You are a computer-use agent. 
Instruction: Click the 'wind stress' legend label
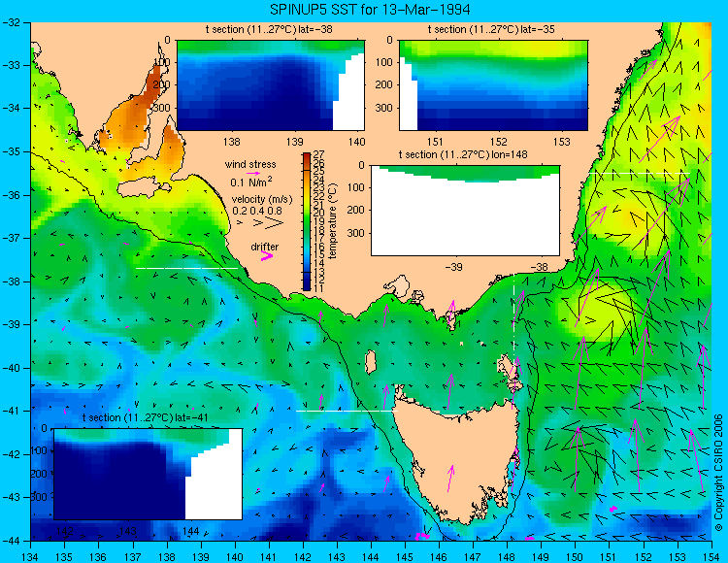pyautogui.click(x=250, y=164)
